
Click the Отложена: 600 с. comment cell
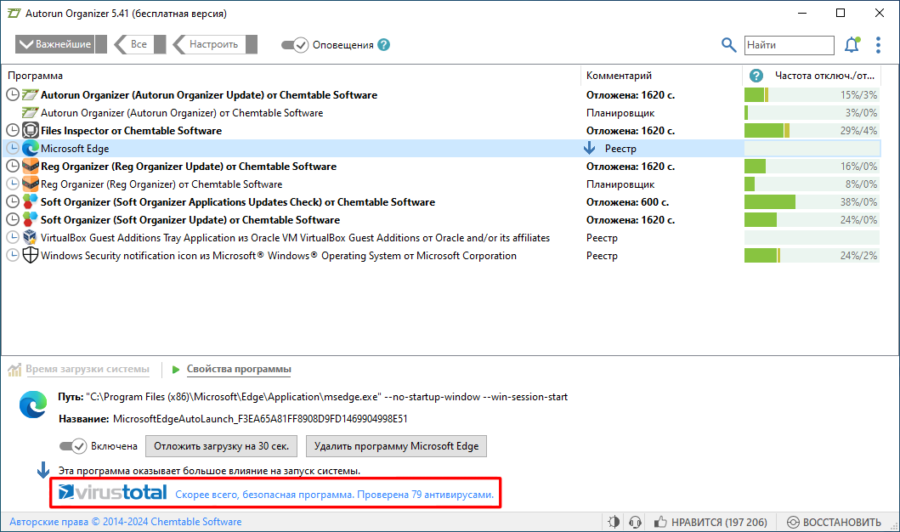coord(627,201)
